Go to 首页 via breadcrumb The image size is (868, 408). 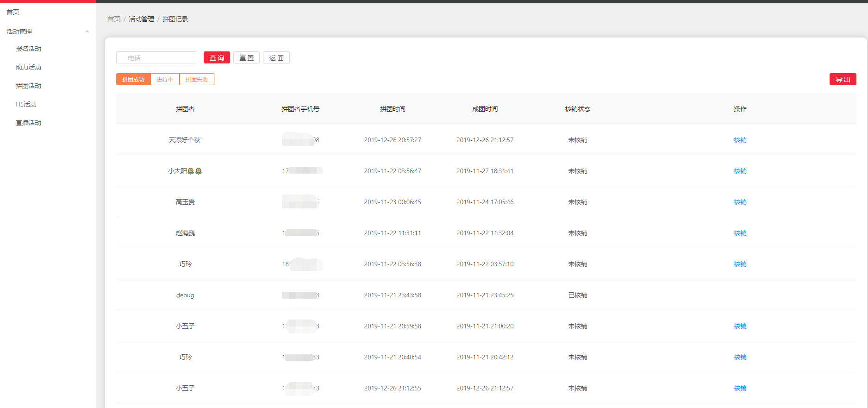tap(114, 19)
